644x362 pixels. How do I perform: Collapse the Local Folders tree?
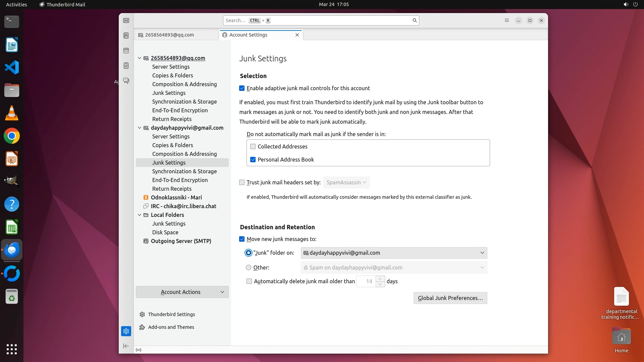(140, 215)
